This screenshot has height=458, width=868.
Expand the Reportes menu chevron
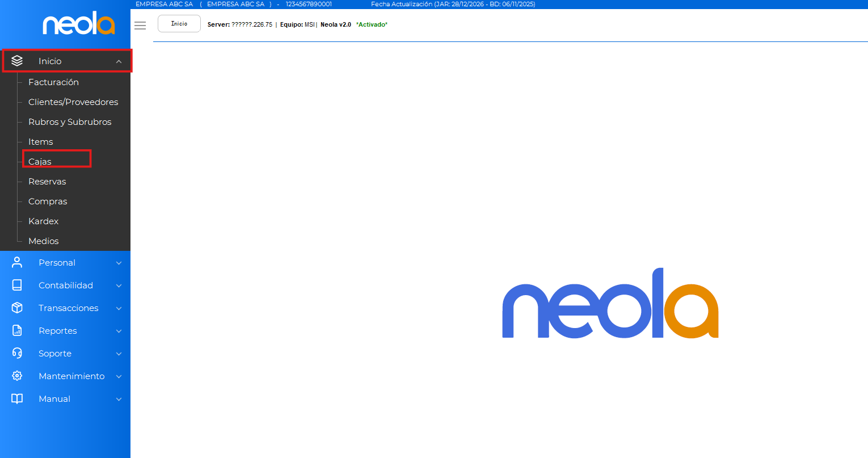click(x=119, y=331)
